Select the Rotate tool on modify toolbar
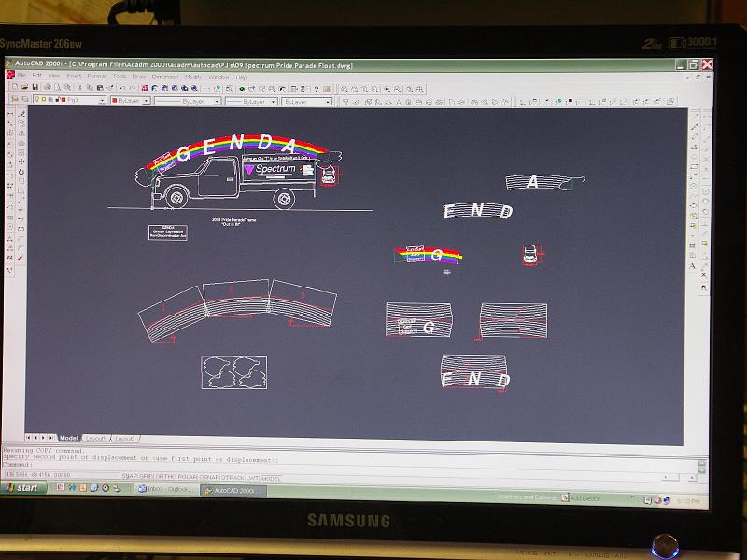This screenshot has width=747, height=560. [x=21, y=172]
